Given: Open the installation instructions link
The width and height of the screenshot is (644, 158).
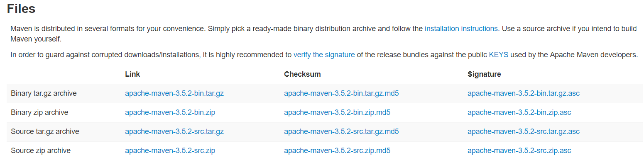Looking at the screenshot, I should pos(462,29).
